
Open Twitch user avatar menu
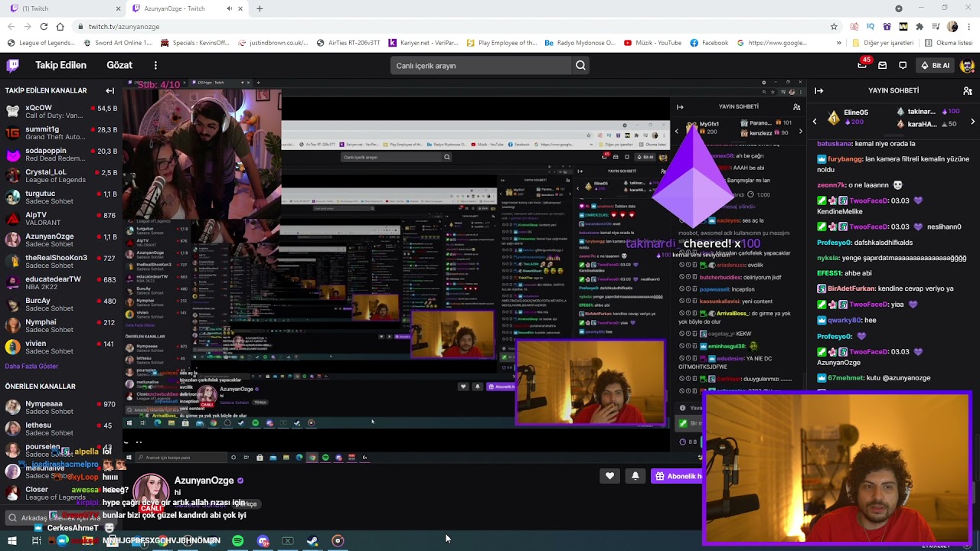point(966,66)
